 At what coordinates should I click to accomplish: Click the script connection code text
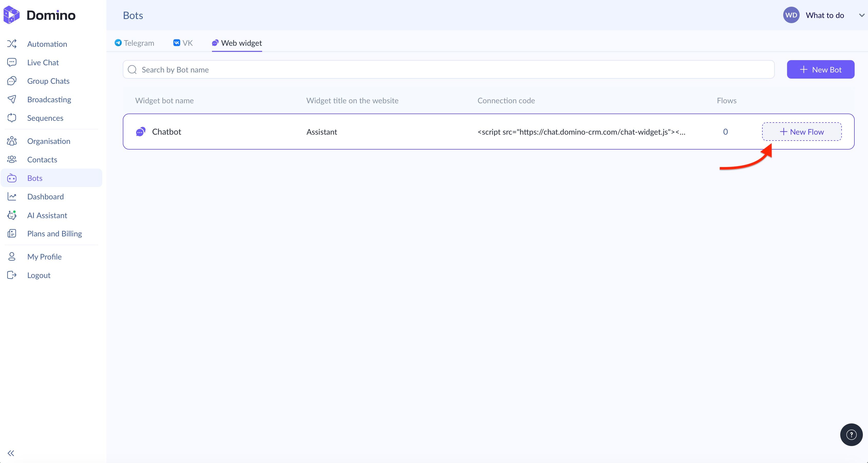[581, 132]
